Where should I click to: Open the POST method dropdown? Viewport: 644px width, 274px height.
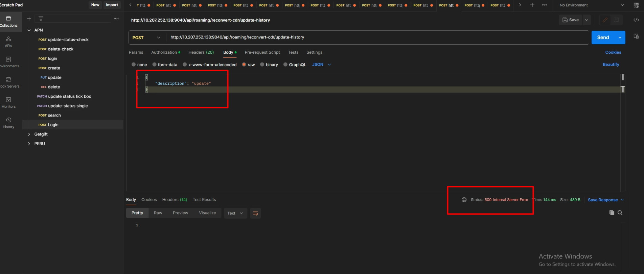(x=147, y=38)
